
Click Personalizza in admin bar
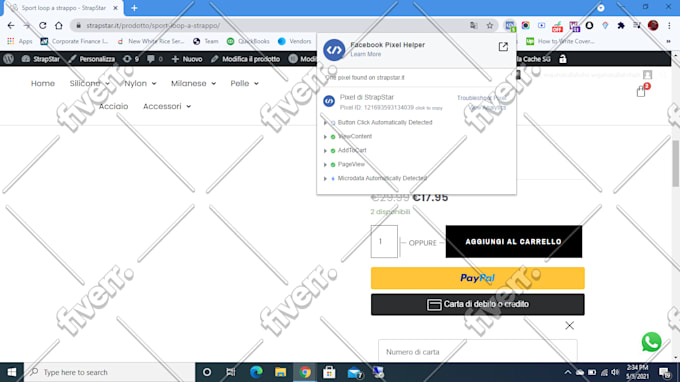(92, 59)
